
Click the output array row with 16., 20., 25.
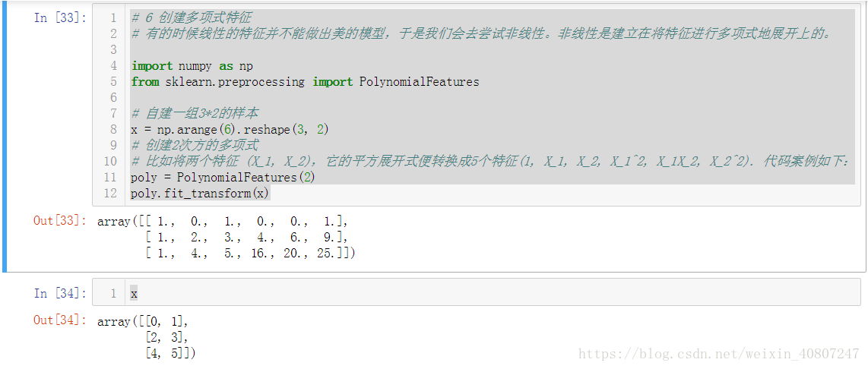pos(249,253)
